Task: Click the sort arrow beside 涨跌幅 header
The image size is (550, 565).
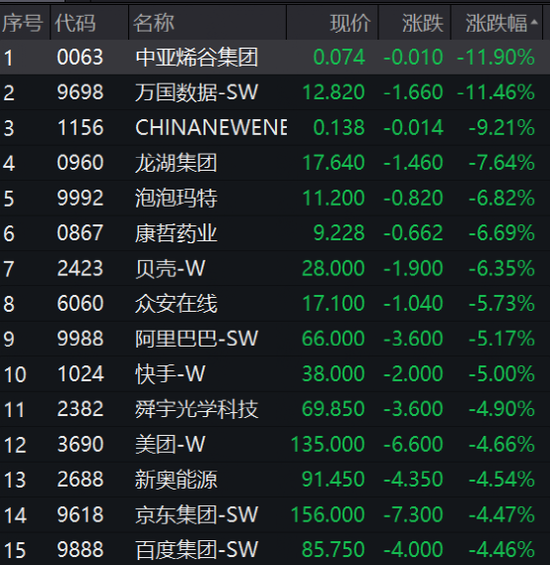Action: coord(534,22)
